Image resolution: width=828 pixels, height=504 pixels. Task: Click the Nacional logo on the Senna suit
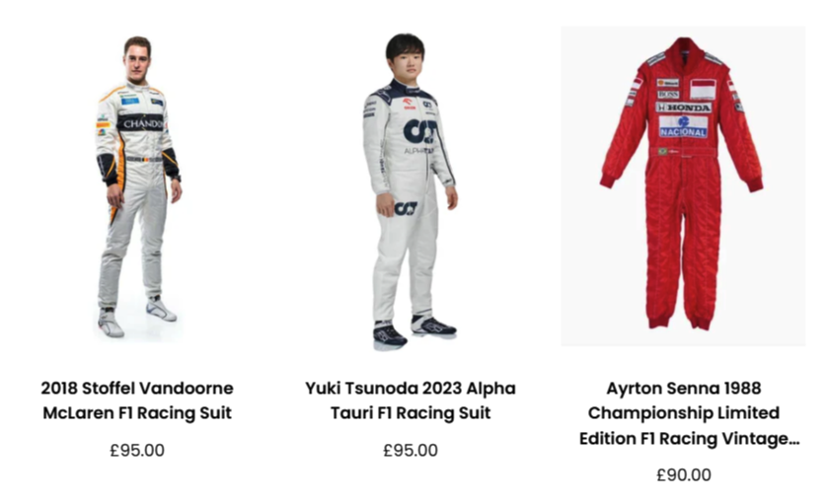(x=683, y=127)
